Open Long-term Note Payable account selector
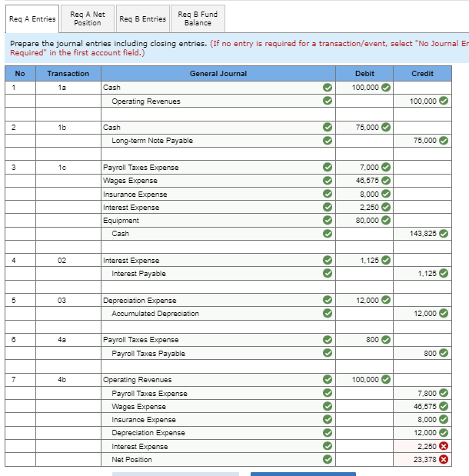The width and height of the screenshot is (469, 476). 218,141
